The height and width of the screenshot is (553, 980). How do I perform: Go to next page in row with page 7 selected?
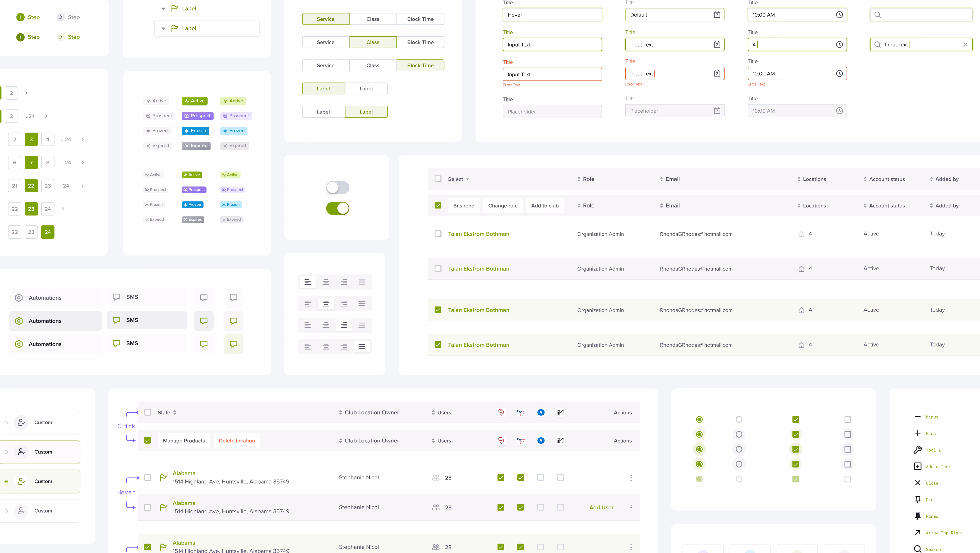point(82,162)
